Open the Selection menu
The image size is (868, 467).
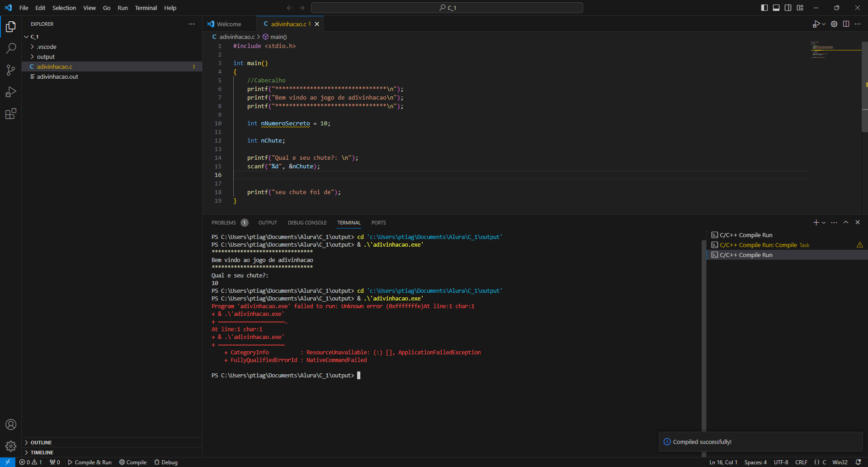pyautogui.click(x=64, y=8)
